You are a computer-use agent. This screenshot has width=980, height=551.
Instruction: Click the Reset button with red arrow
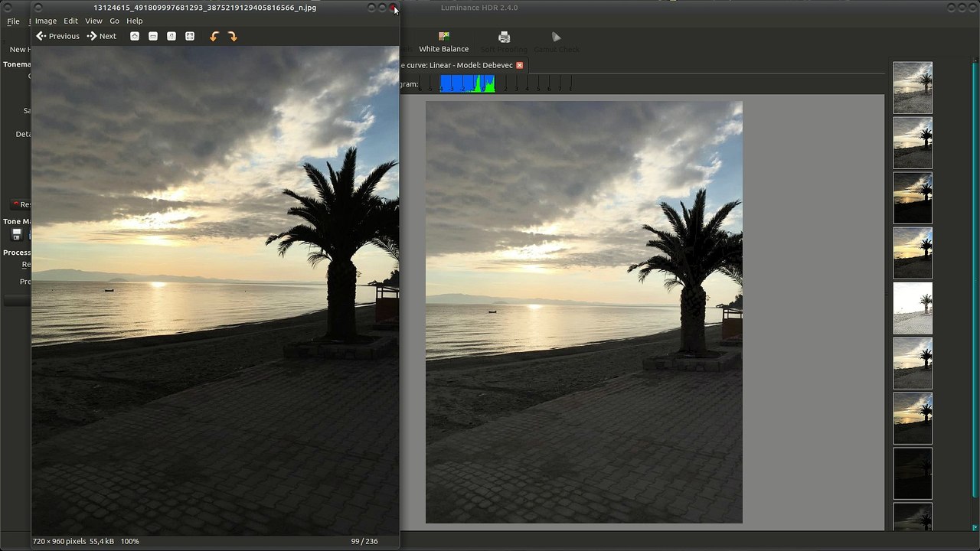21,204
